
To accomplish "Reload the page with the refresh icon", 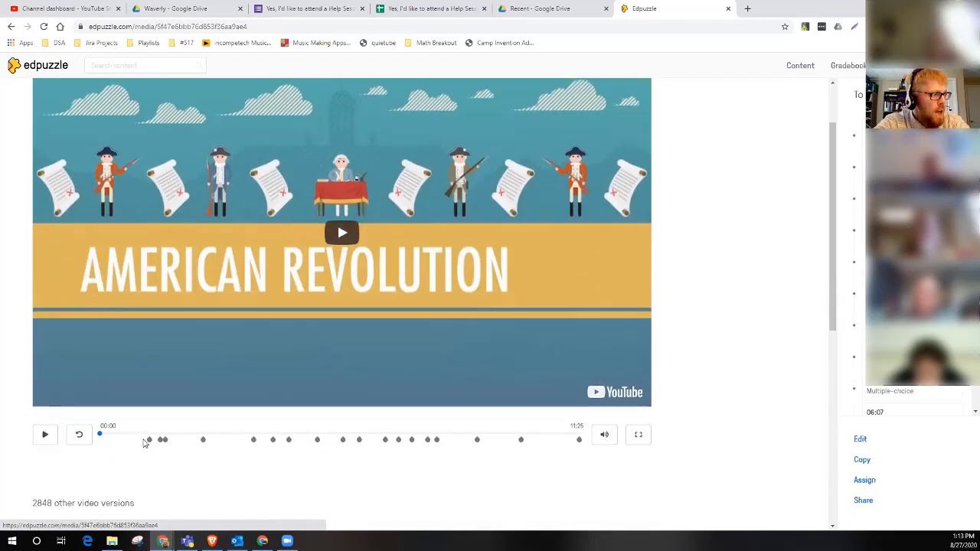I will point(44,27).
